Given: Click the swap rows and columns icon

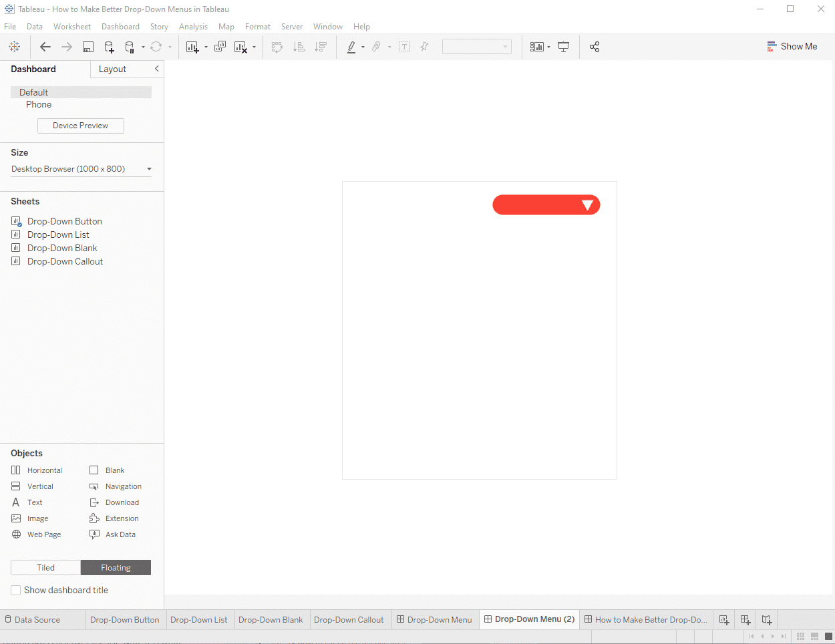Looking at the screenshot, I should point(277,47).
